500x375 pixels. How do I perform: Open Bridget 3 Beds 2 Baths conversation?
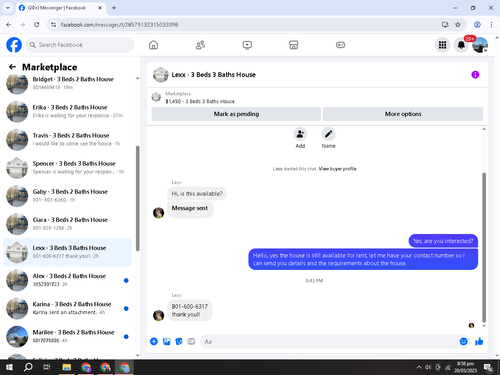pyautogui.click(x=68, y=83)
